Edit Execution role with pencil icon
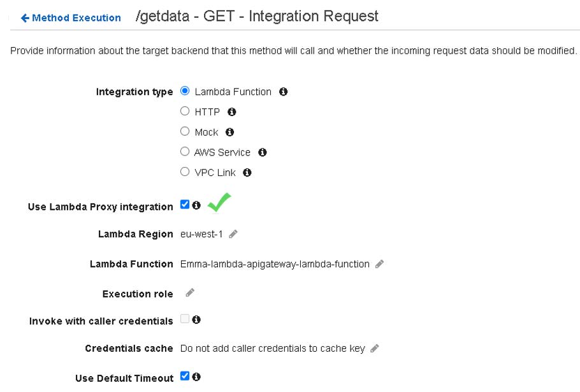 pos(190,293)
